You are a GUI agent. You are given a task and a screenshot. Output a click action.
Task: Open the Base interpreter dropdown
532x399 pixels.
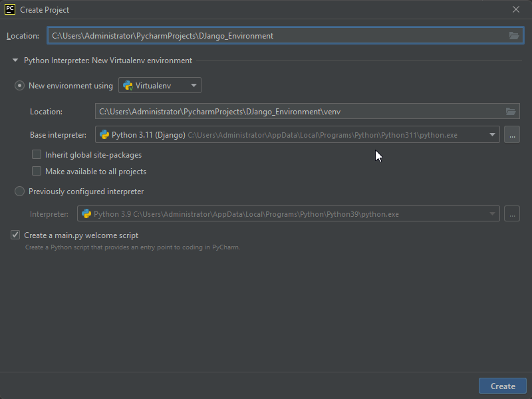coord(297,135)
